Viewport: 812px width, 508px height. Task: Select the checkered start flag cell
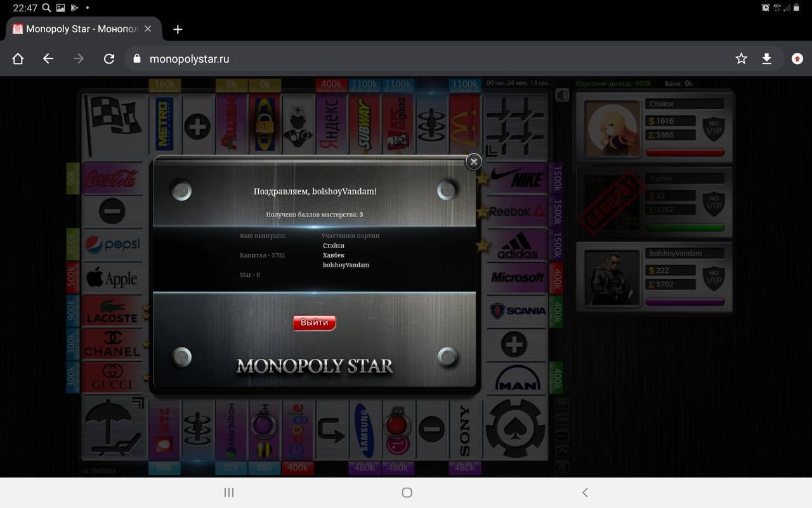[114, 125]
